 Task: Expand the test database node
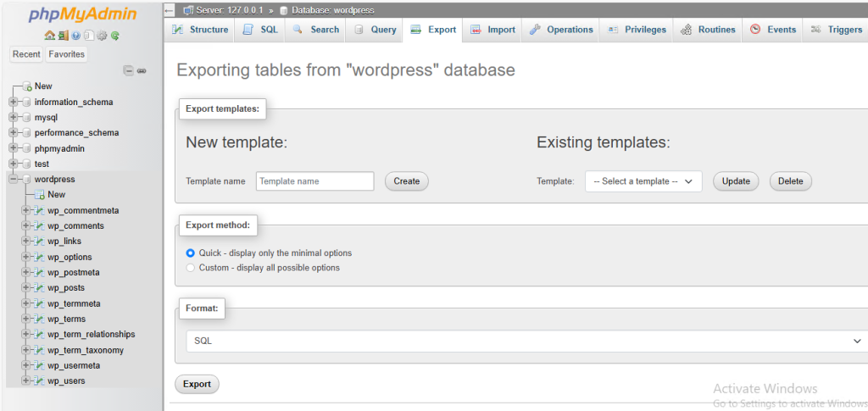(x=13, y=164)
